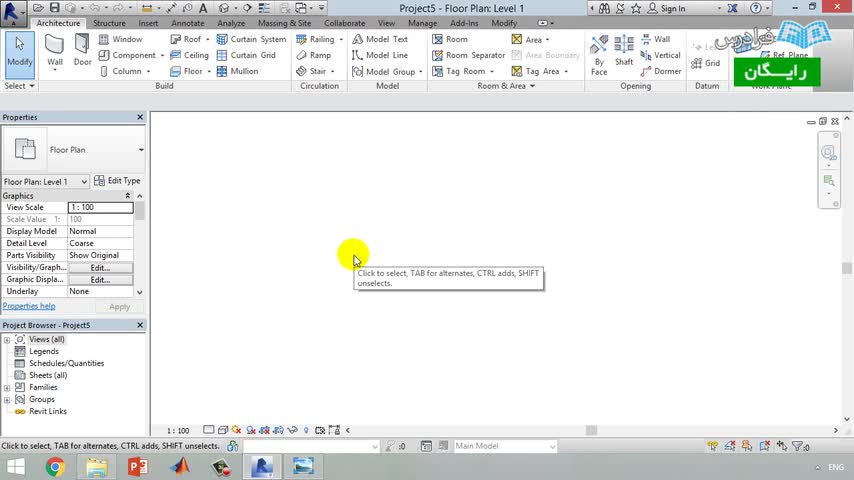Click Sign In button

(x=666, y=8)
